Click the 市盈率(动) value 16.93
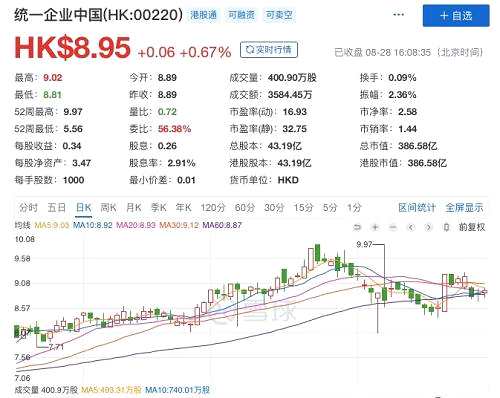Viewport: 500px width, 398px height. (x=295, y=112)
